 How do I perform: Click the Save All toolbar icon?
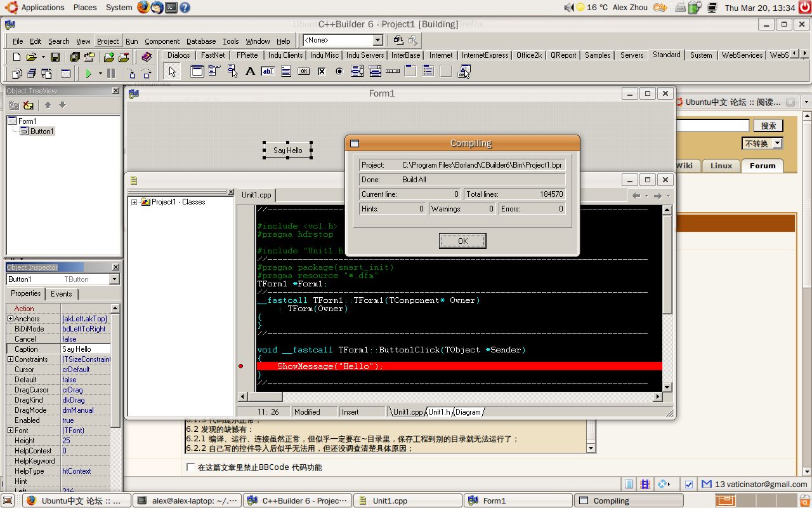pyautogui.click(x=75, y=57)
